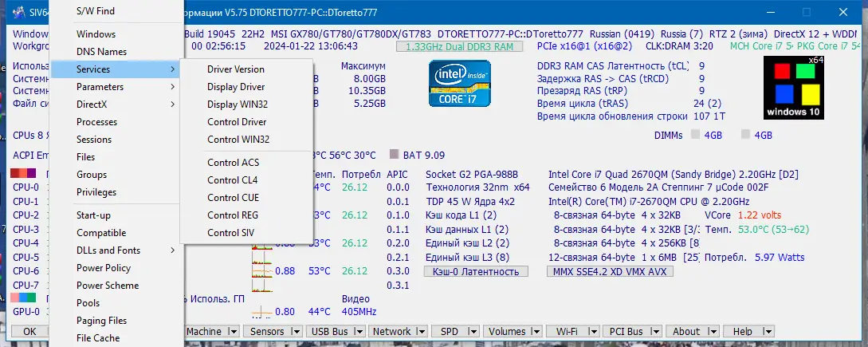The width and height of the screenshot is (868, 347).
Task: Click the GPU color legend block above GPU-0
Action: [x=23, y=298]
